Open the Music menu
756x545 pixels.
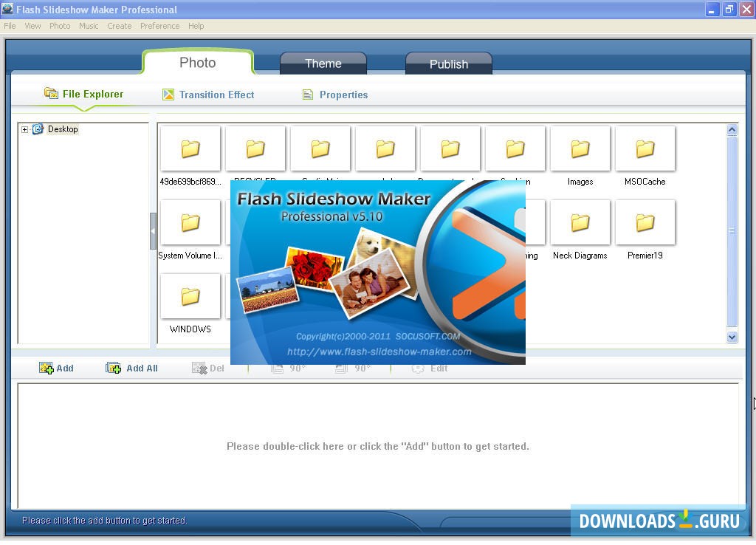point(89,26)
